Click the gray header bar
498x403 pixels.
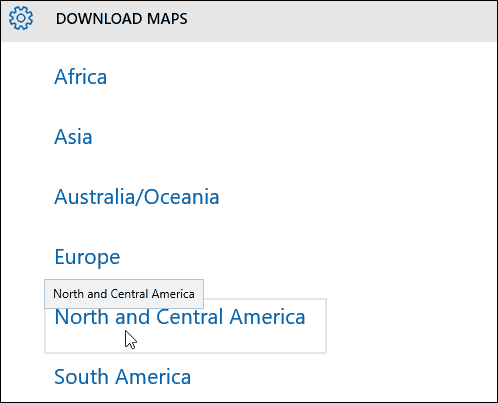pos(249,21)
